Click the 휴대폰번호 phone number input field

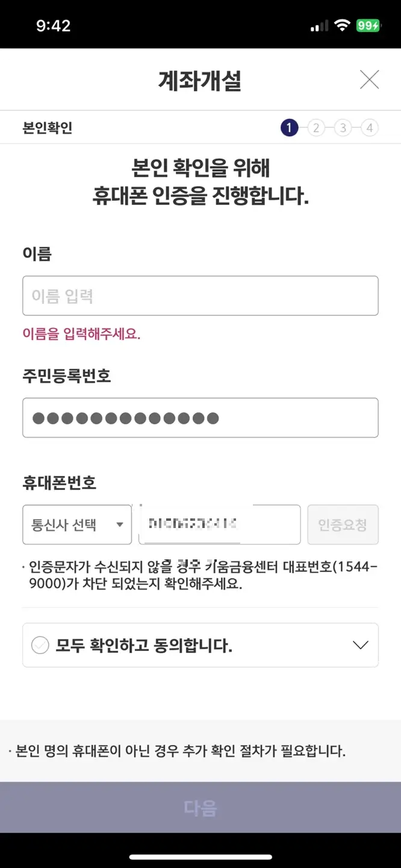(219, 524)
